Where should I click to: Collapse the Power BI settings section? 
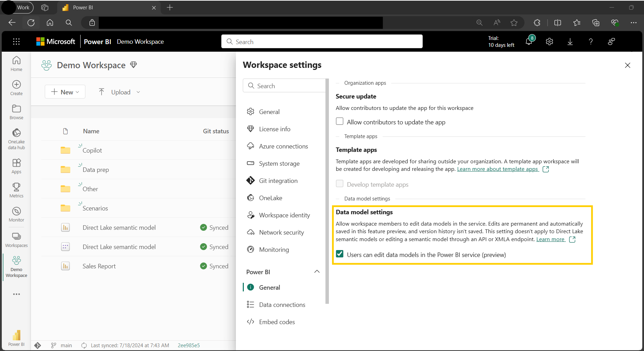(x=317, y=272)
